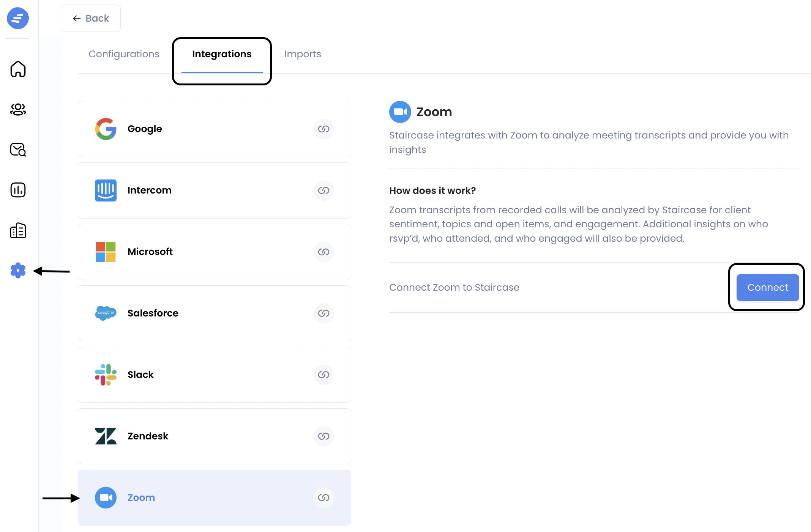Viewport: 811px width, 532px height.
Task: Open the mail search sidebar icon
Action: 18,150
